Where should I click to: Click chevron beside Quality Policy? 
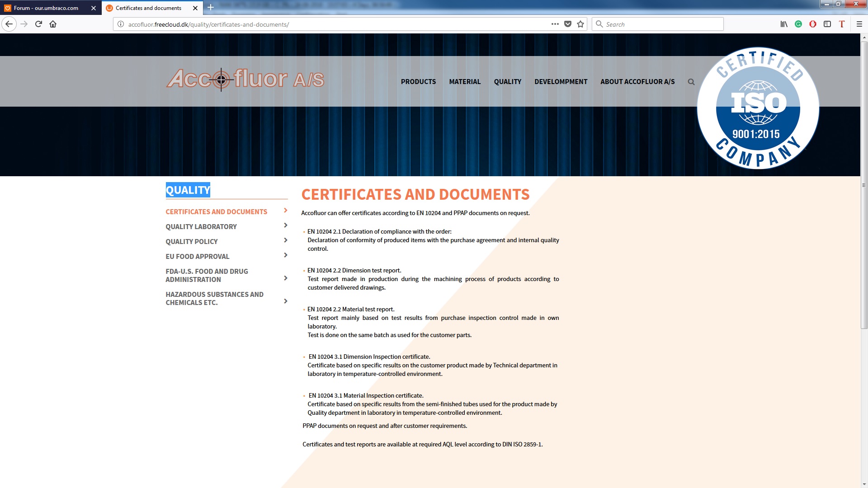click(x=285, y=240)
